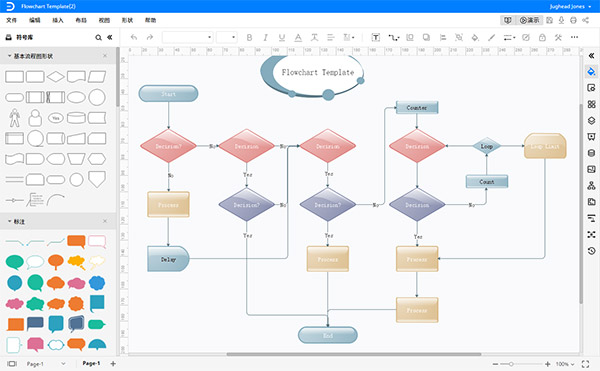
Task: Switch to the Page-1 tab
Action: point(91,363)
